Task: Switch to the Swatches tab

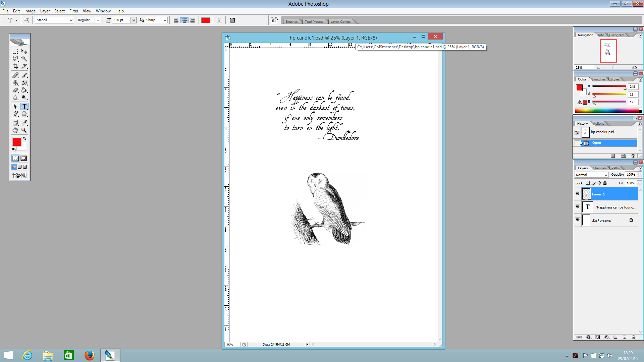Action: coord(598,79)
